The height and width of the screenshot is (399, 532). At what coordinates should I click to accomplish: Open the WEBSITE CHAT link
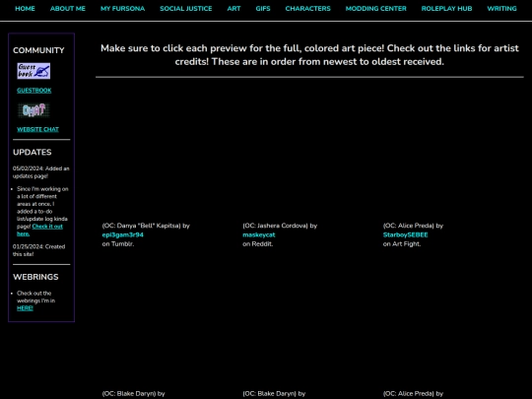38,129
